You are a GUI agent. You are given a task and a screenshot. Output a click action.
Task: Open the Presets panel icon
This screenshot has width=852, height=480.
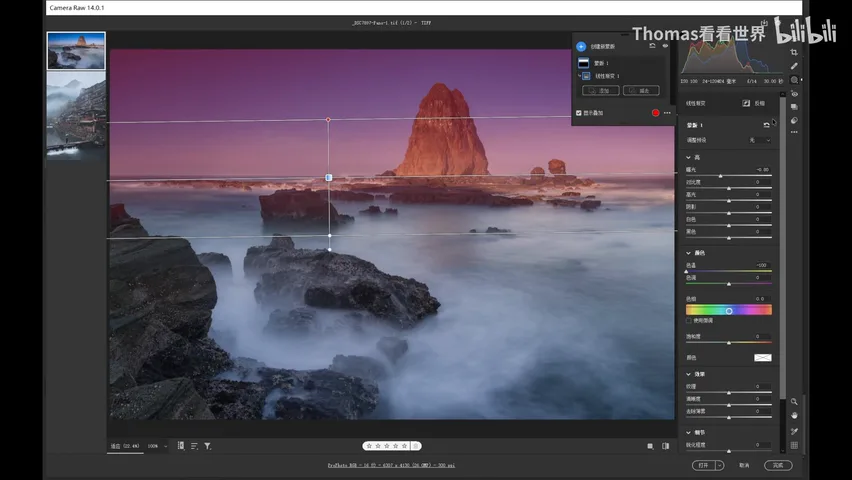[794, 120]
